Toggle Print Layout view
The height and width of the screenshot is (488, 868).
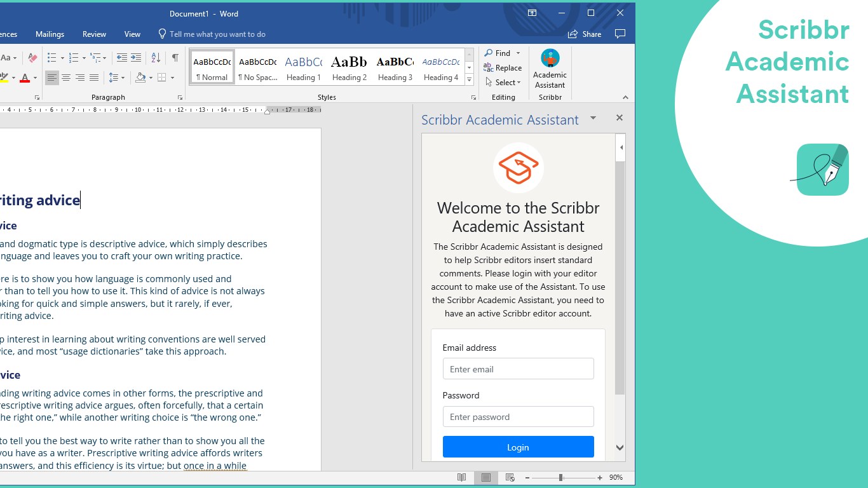point(486,477)
